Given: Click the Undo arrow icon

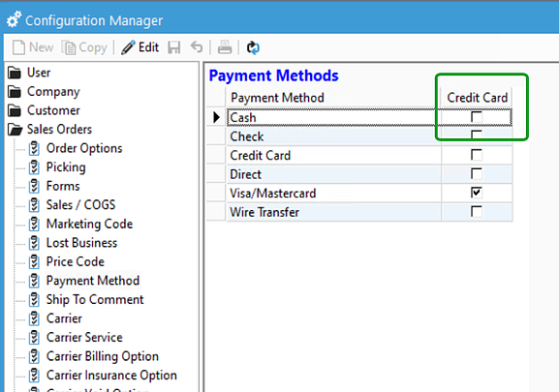Looking at the screenshot, I should pyautogui.click(x=197, y=47).
